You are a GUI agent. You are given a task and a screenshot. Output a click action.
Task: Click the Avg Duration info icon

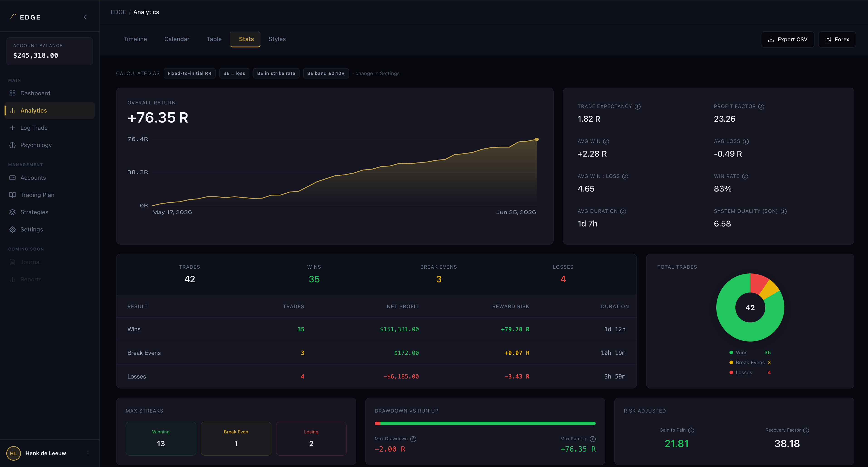[623, 211]
